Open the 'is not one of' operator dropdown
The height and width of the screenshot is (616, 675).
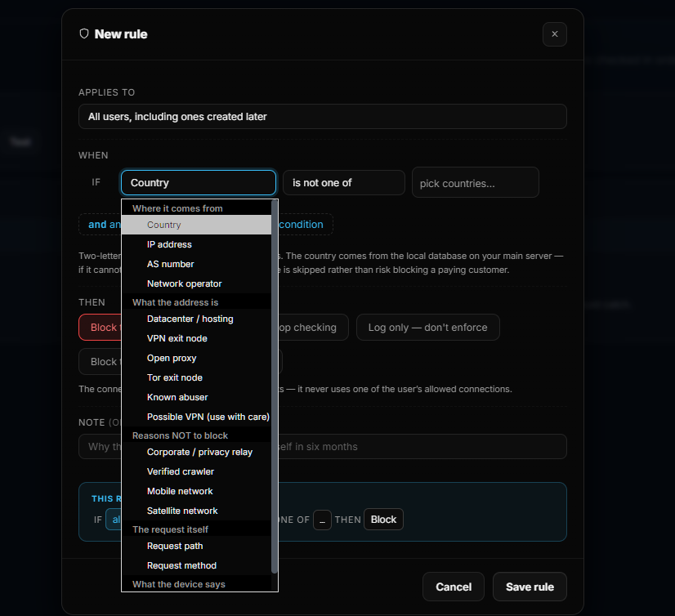coord(343,182)
